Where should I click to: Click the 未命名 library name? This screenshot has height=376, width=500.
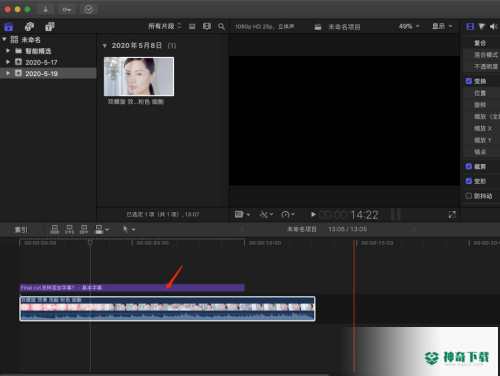tap(31, 40)
